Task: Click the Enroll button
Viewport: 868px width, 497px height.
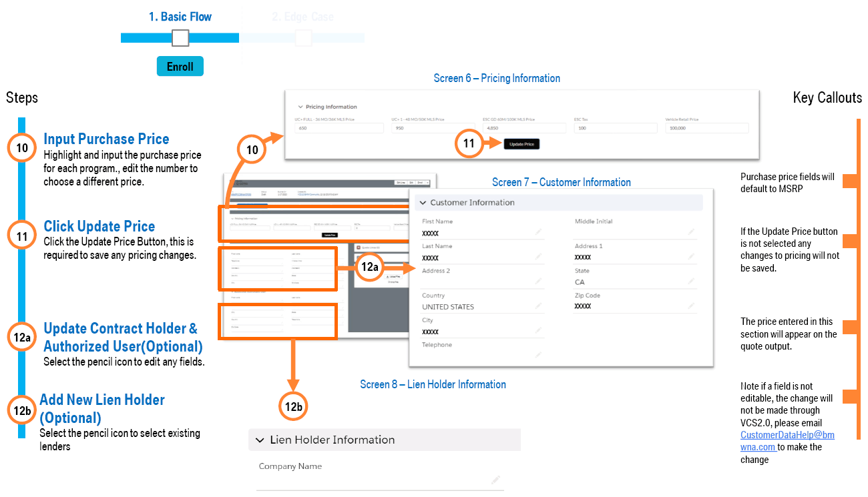Action: pyautogui.click(x=180, y=67)
